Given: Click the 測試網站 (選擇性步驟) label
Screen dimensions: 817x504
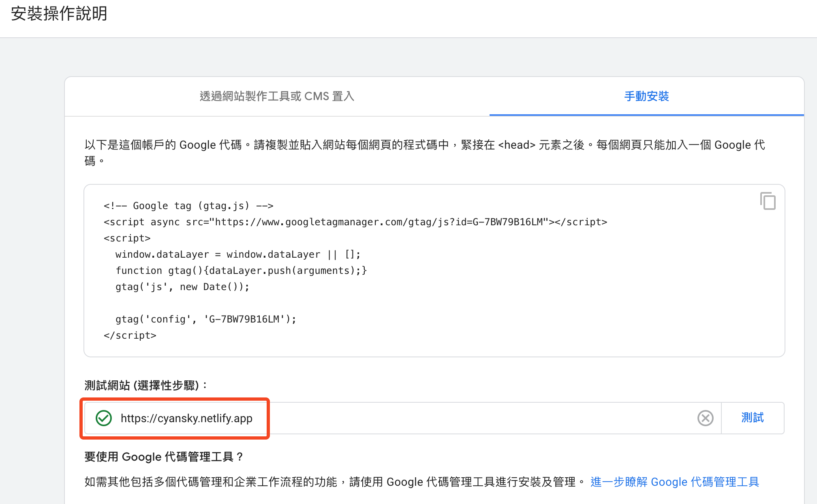Looking at the screenshot, I should coord(146,385).
